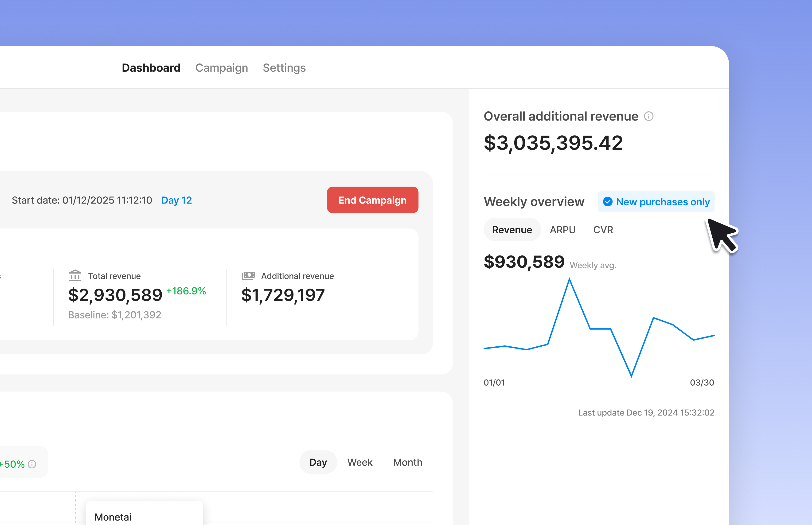Select Day time granularity

(318, 462)
